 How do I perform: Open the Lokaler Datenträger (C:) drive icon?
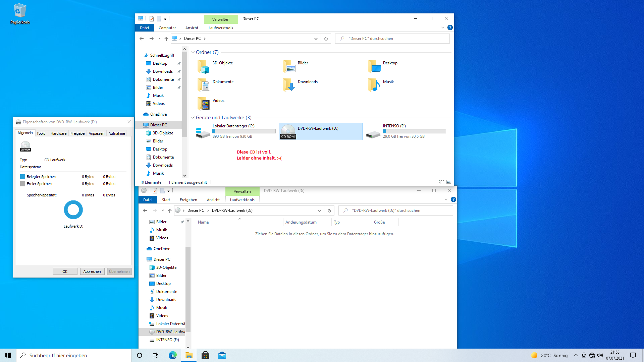click(203, 132)
